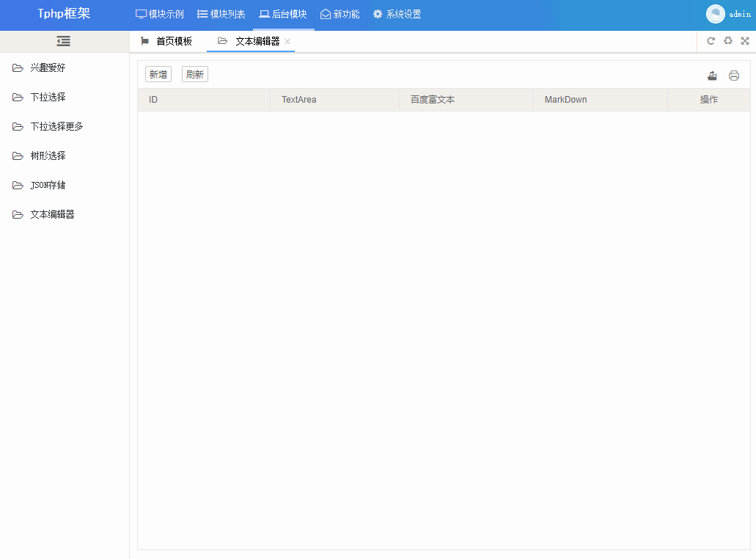Viewport: 756px width, 559px height.
Task: Print the table with the printer icon
Action: pyautogui.click(x=734, y=76)
